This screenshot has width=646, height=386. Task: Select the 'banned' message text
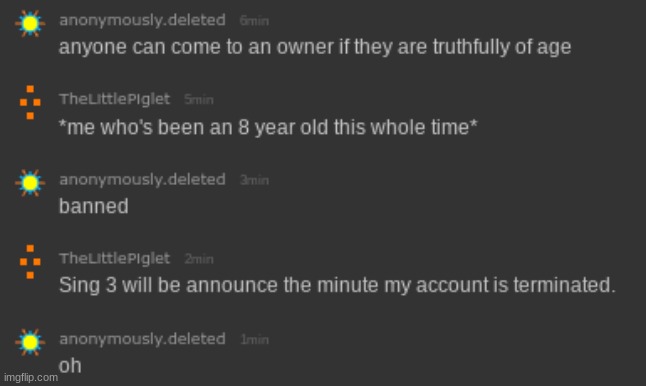(x=94, y=206)
